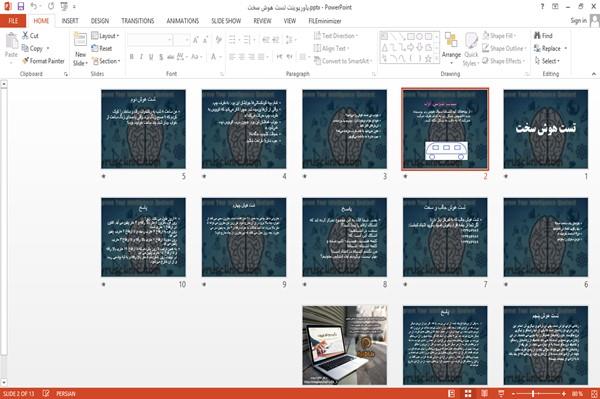The width and height of the screenshot is (600, 399).
Task: Clear all formatting
Action: (219, 40)
